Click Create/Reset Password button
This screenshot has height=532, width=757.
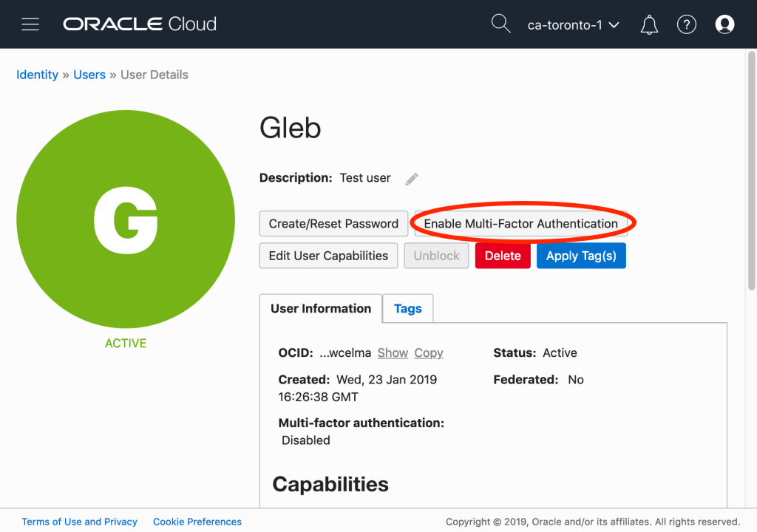point(333,223)
